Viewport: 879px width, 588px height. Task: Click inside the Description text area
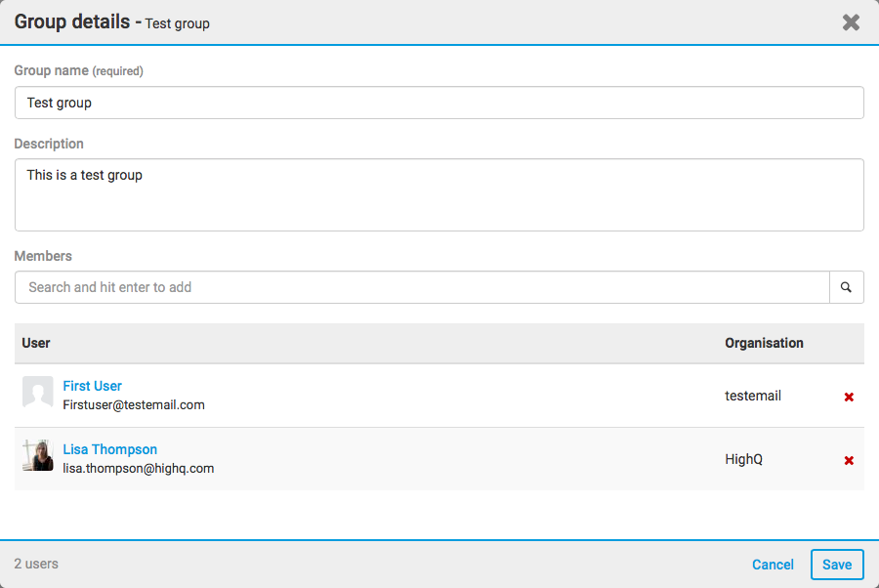[439, 195]
